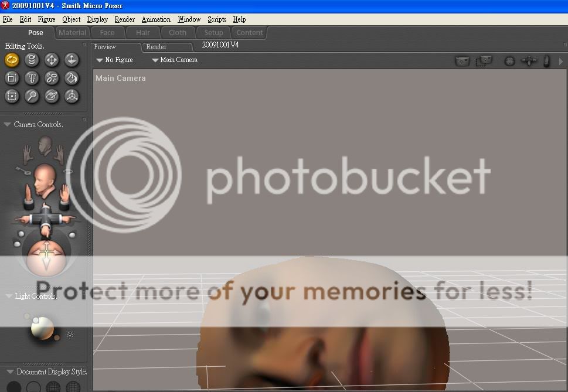Select the Rotate editing tool

tap(12, 60)
